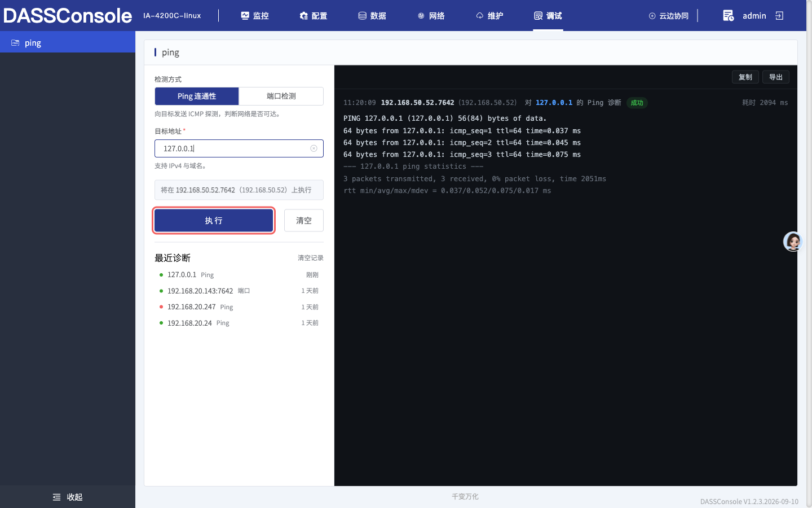Click the 收起 collapse menu icon
The image size is (812, 508).
[56, 497]
